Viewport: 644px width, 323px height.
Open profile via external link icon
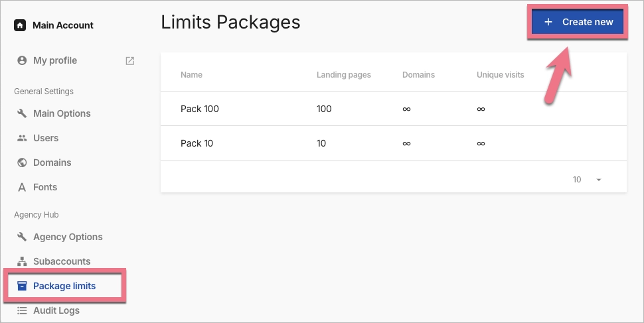point(129,61)
